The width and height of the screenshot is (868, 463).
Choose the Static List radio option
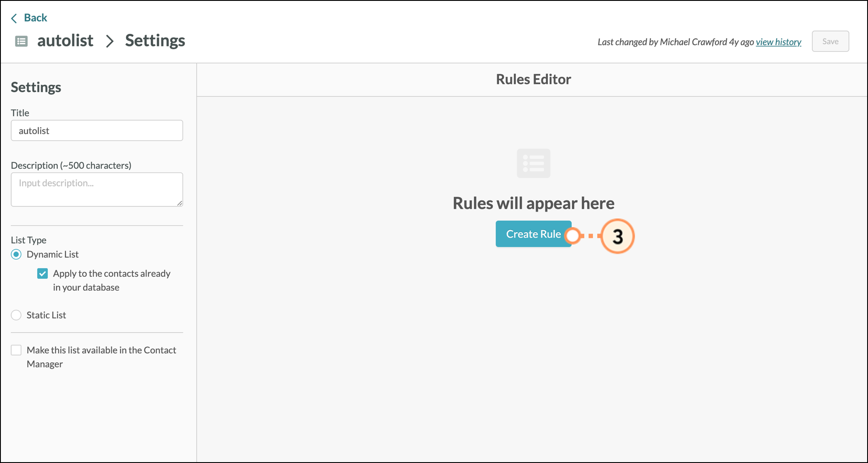[16, 315]
